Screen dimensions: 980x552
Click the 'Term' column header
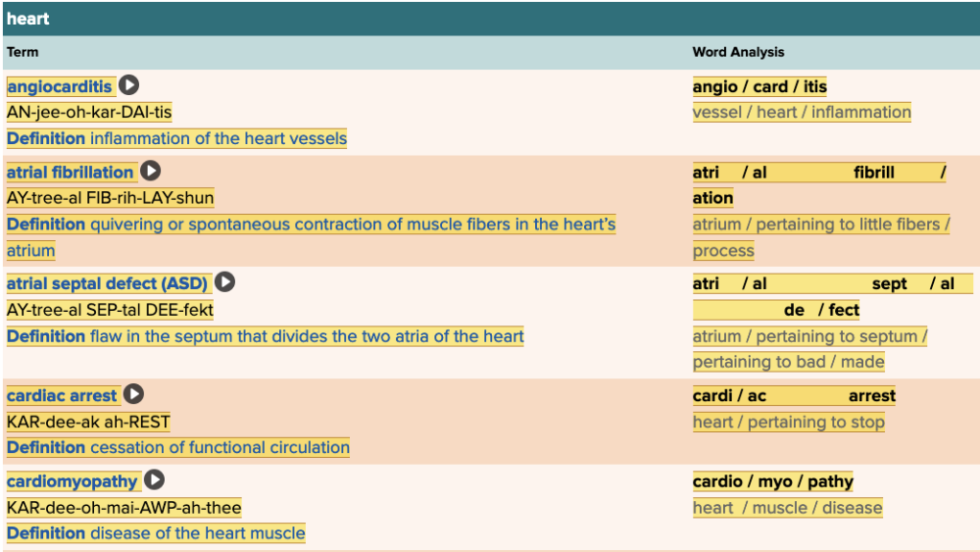pyautogui.click(x=23, y=52)
